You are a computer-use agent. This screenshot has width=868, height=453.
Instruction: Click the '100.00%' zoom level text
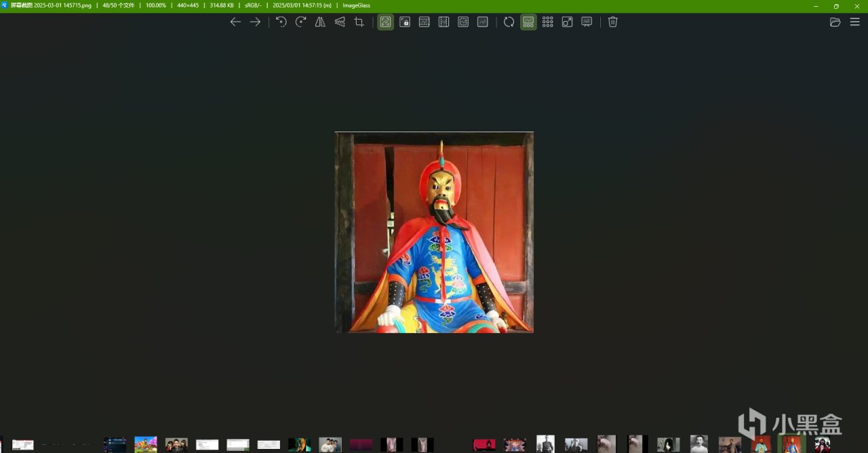(156, 5)
